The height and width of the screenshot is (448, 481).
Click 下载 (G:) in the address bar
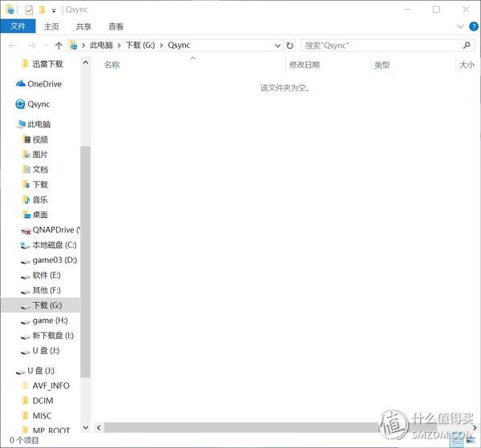[140, 46]
